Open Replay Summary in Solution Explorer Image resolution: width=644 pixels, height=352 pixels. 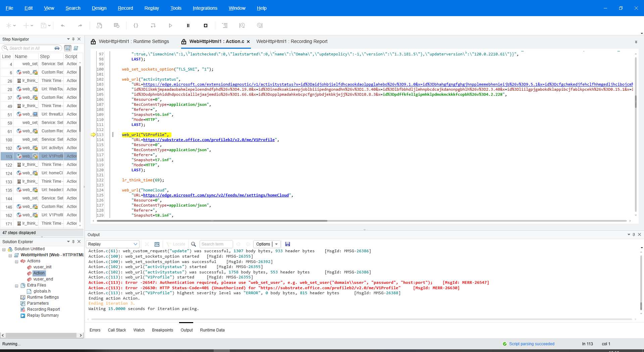click(43, 315)
